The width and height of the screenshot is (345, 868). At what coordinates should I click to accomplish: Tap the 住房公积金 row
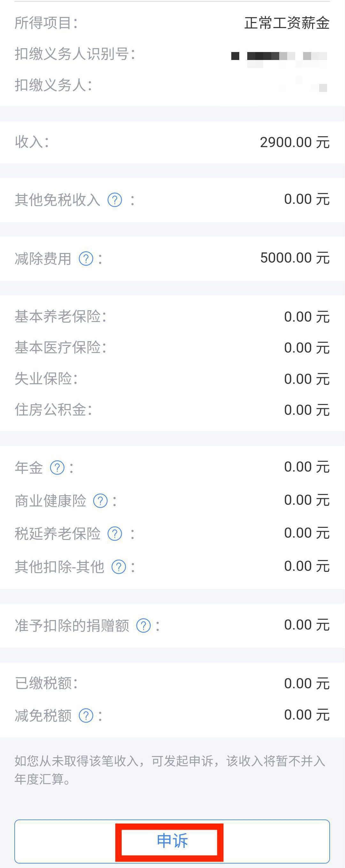172,410
